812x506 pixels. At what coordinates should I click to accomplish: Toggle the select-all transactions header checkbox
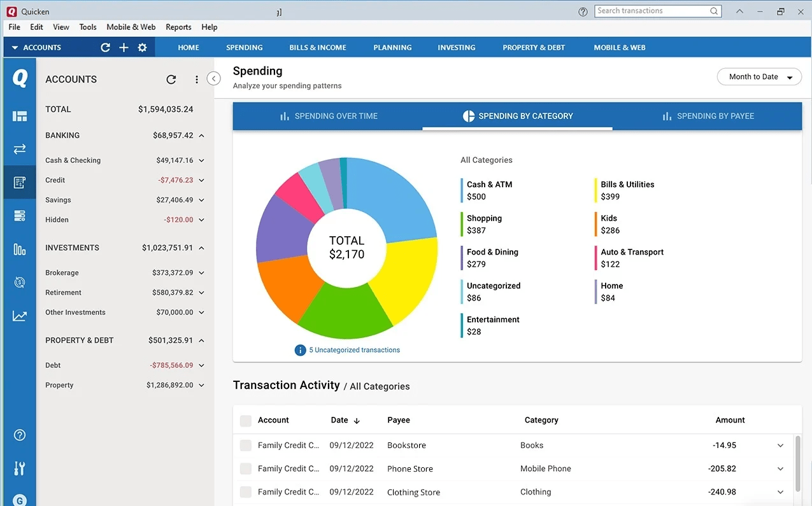[245, 421]
